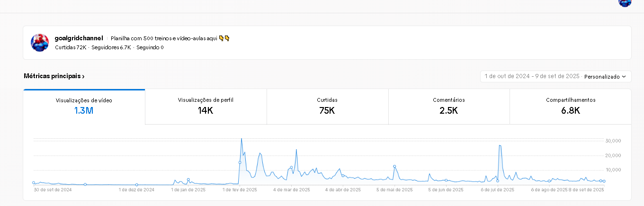Image resolution: width=644 pixels, height=206 pixels.
Task: Click the Seguidores 6.7K count
Action: (111, 47)
